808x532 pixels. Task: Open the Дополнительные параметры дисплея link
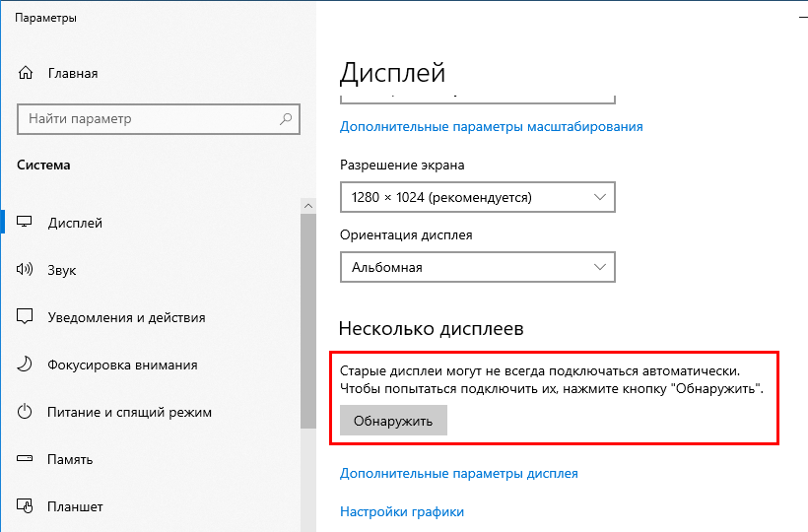point(458,473)
